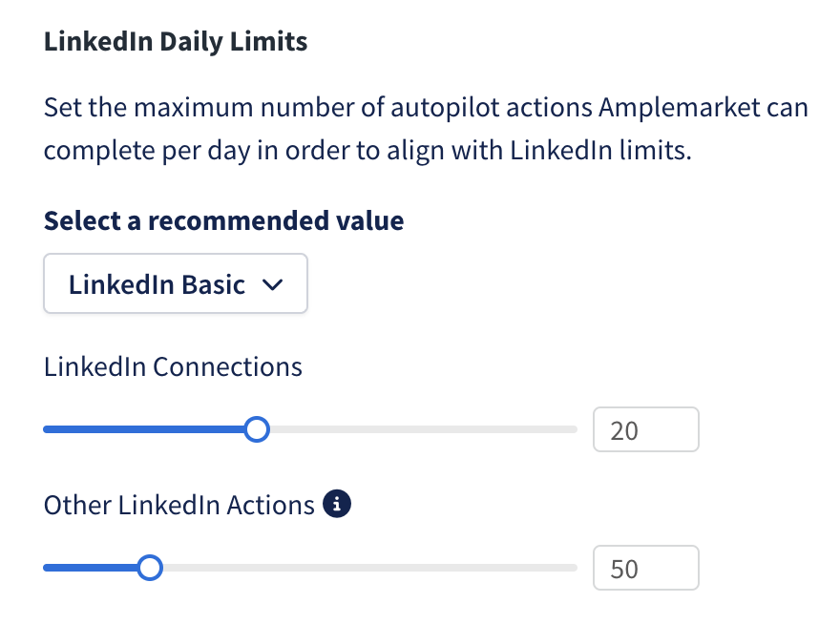
Task: Click the blue filled part of Connections slider
Action: (143, 429)
